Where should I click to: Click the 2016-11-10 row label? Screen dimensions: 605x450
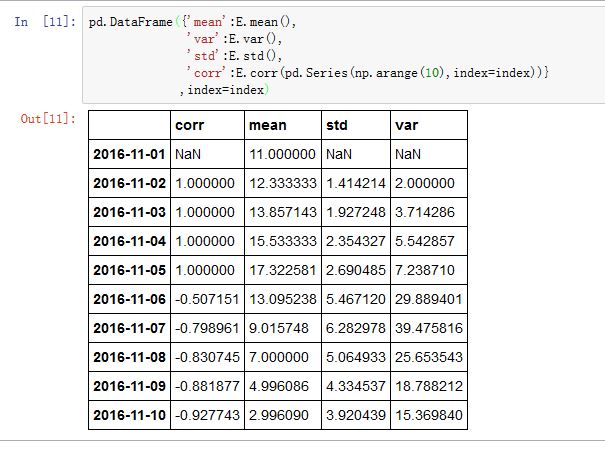[130, 415]
